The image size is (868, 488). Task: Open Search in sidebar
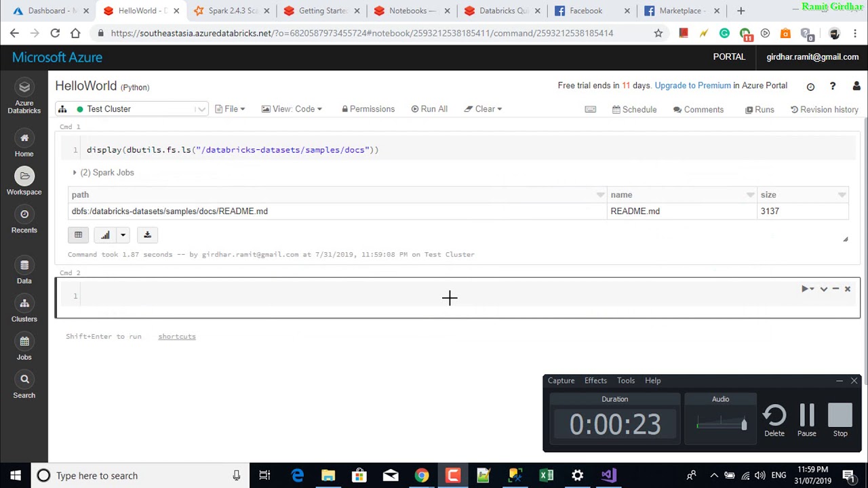coord(24,385)
